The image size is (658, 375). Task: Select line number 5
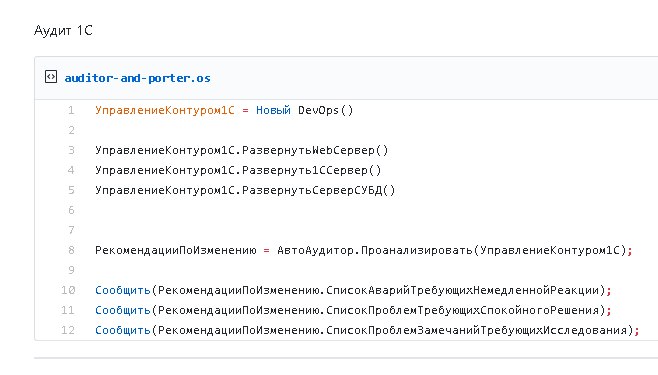coord(71,190)
